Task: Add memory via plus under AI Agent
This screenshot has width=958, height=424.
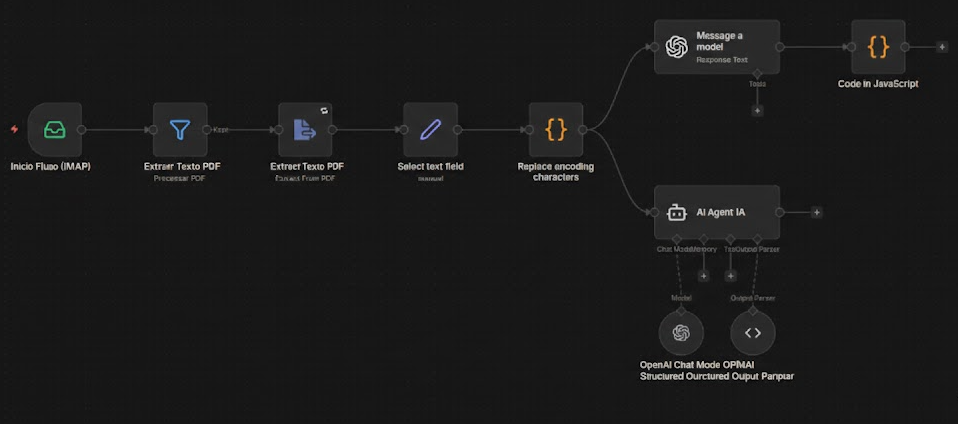Action: pyautogui.click(x=703, y=275)
